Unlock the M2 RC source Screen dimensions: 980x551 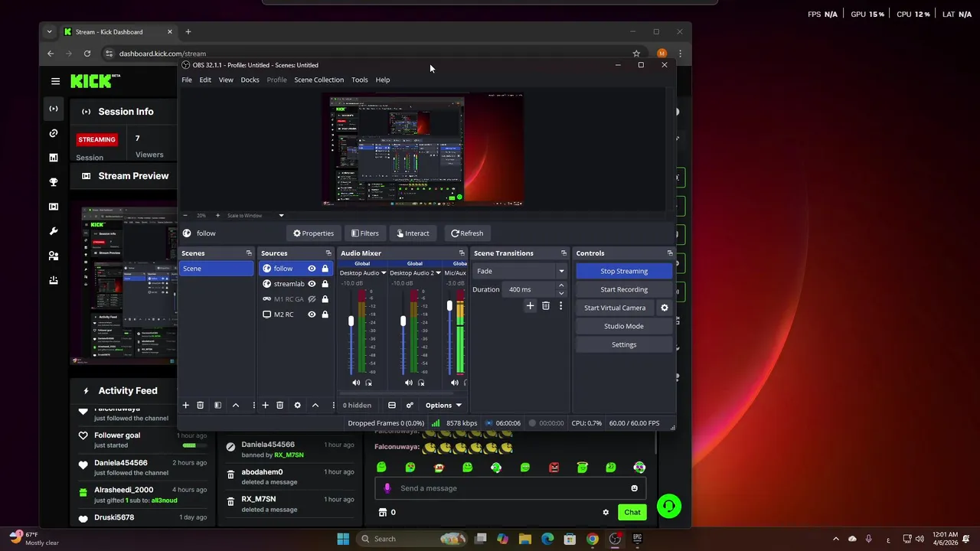point(325,315)
